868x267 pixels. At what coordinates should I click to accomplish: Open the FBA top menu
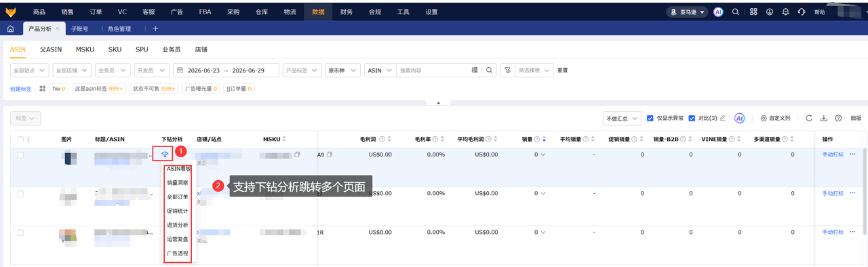click(205, 12)
